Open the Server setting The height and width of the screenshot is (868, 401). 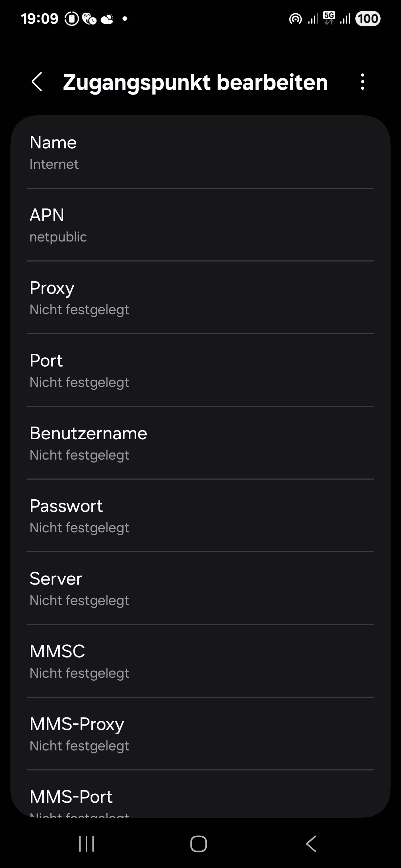click(200, 588)
